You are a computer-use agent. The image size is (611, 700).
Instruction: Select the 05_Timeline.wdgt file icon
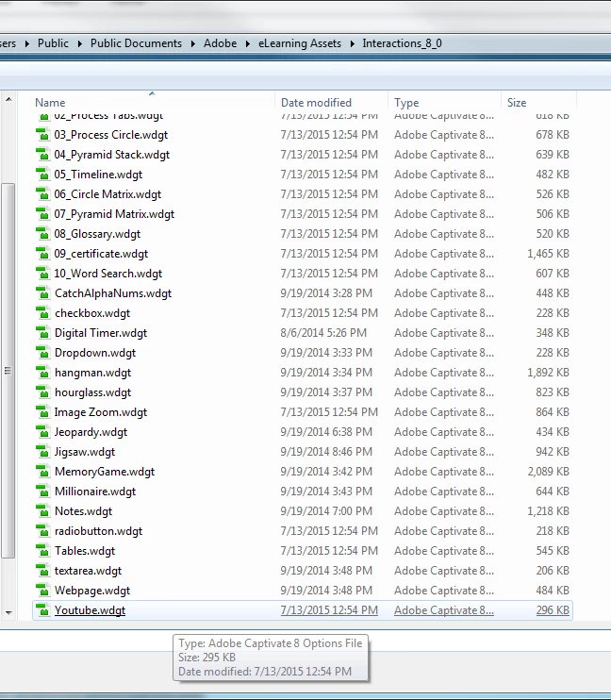pyautogui.click(x=42, y=175)
